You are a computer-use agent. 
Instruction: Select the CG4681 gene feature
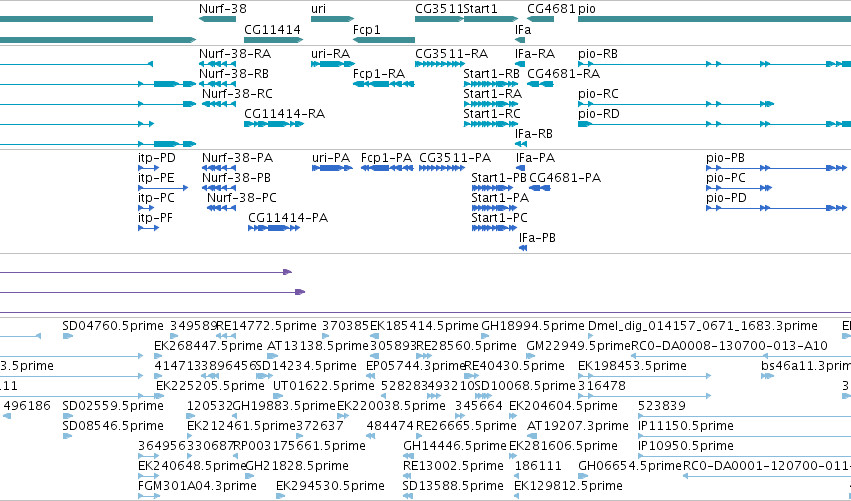[x=541, y=19]
